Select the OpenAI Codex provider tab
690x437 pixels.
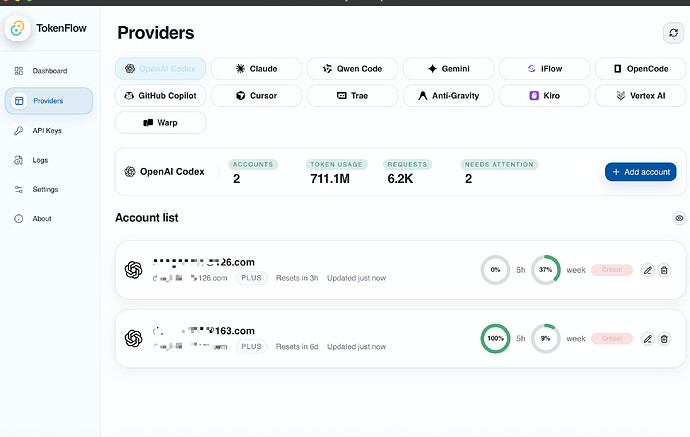[x=161, y=69]
